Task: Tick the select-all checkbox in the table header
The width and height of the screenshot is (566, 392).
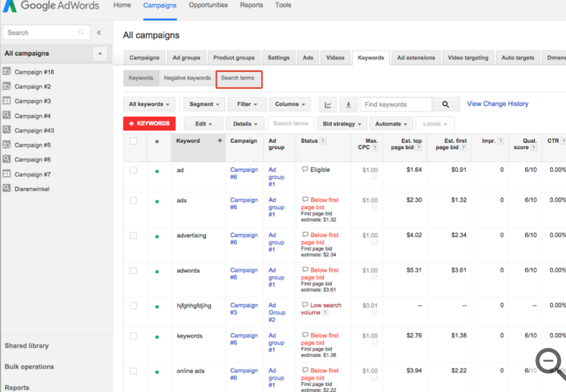Action: tap(133, 141)
